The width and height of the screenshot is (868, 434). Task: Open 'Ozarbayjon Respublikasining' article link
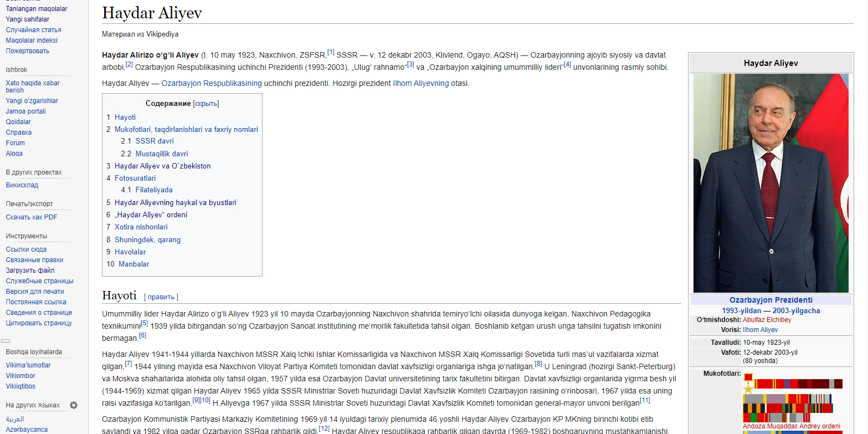[212, 84]
